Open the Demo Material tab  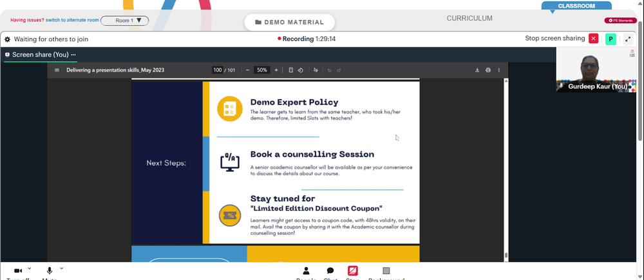[x=290, y=22]
